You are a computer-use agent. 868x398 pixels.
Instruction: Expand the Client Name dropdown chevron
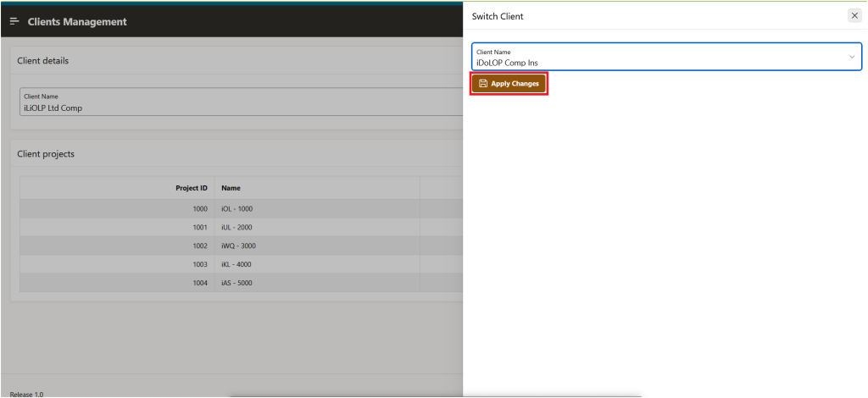tap(852, 57)
